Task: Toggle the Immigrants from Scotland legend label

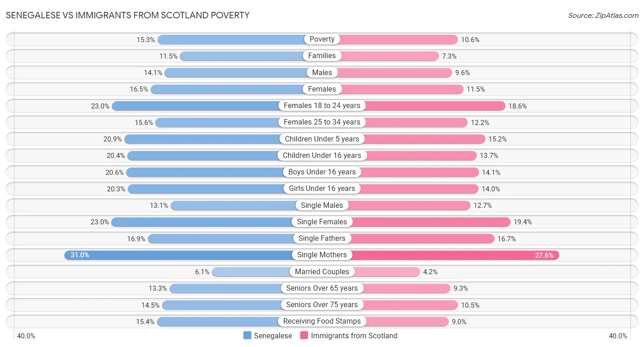Action: tap(354, 336)
